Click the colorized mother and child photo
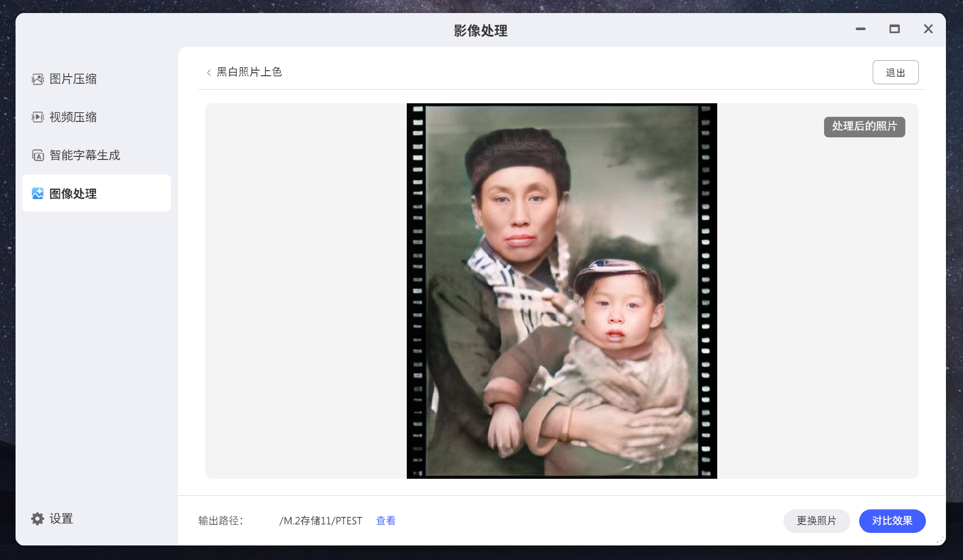 [562, 291]
